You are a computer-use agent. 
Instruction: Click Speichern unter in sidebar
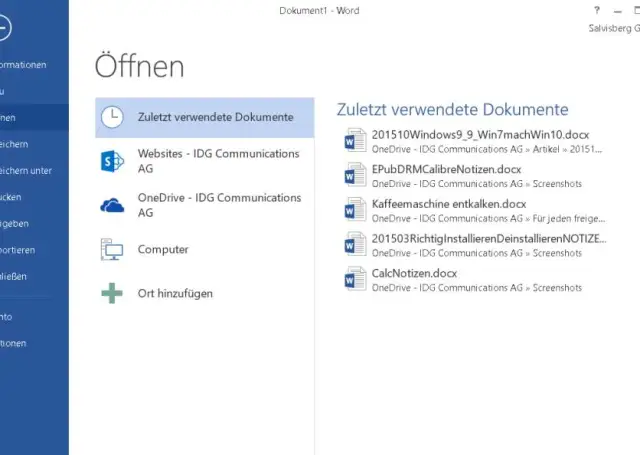pyautogui.click(x=34, y=171)
